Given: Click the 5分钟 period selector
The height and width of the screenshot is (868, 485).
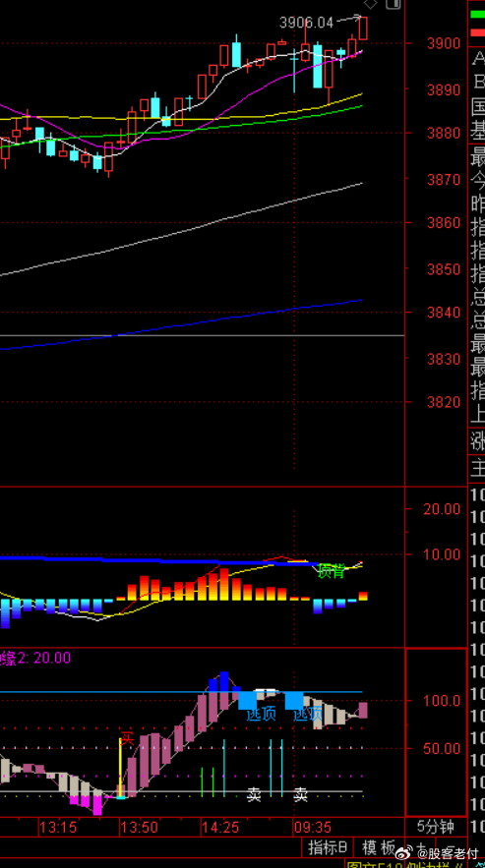Looking at the screenshot, I should coord(435,827).
